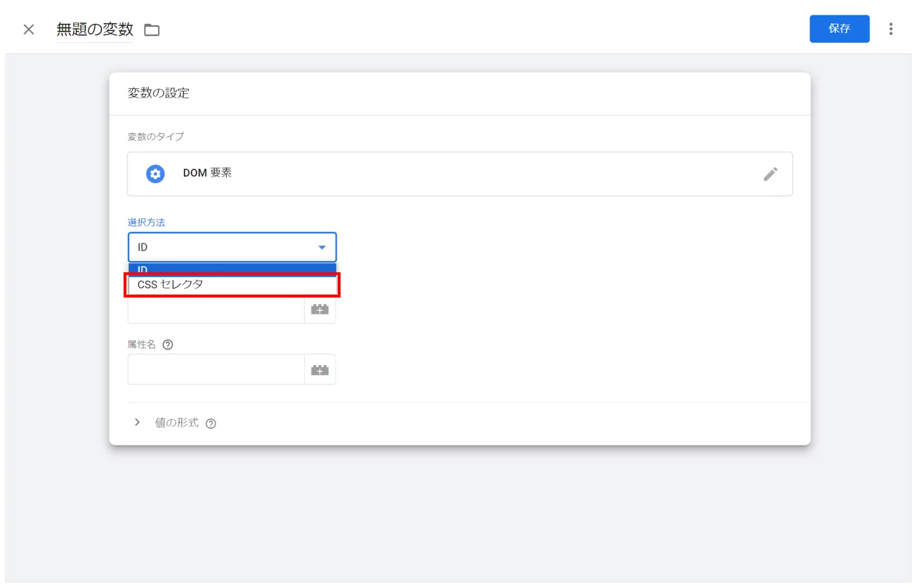Screen dimensions: 917x588
Task: Open the three-dot more options menu
Action: coord(891,29)
